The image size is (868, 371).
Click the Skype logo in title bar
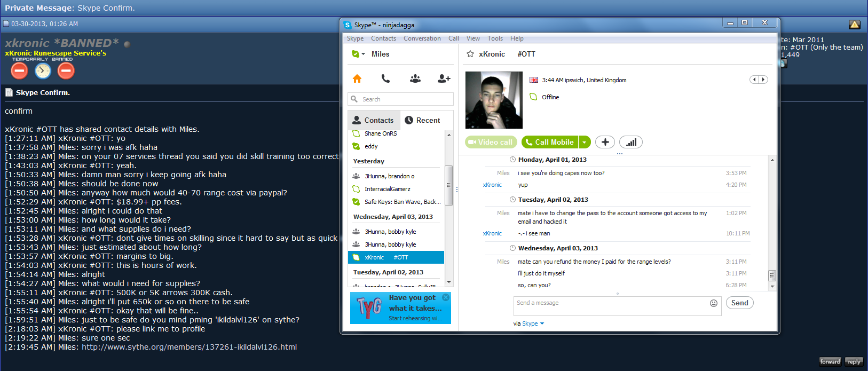pyautogui.click(x=348, y=25)
